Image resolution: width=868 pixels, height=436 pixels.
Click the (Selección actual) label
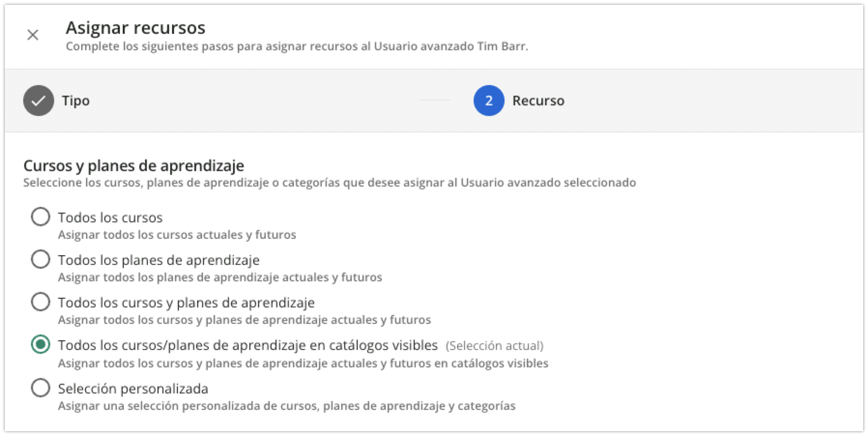coord(494,346)
